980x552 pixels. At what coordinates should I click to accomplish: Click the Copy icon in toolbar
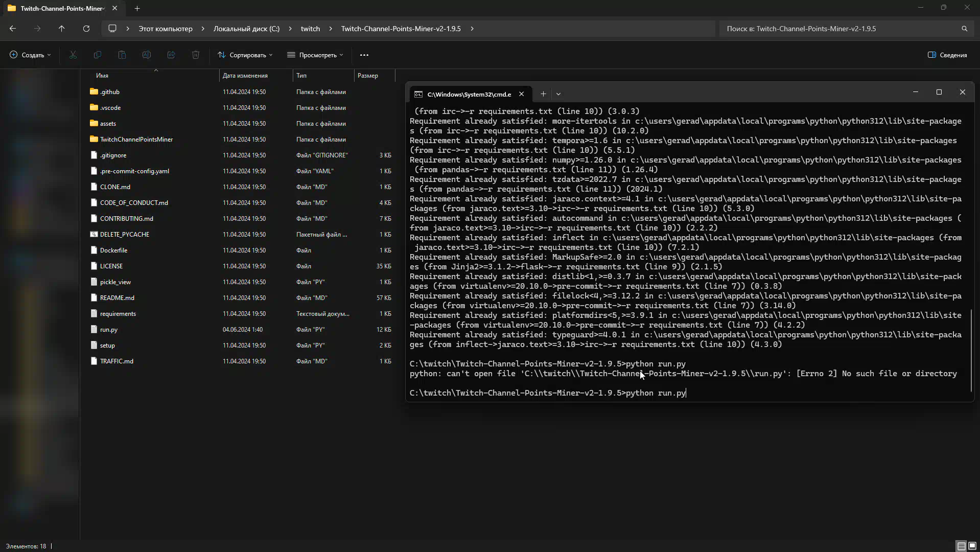98,55
